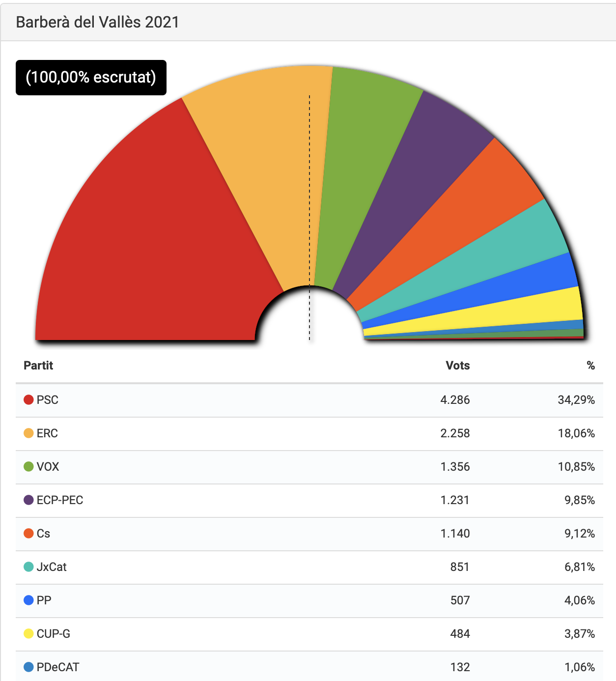
Task: Click the % column header
Action: [590, 366]
